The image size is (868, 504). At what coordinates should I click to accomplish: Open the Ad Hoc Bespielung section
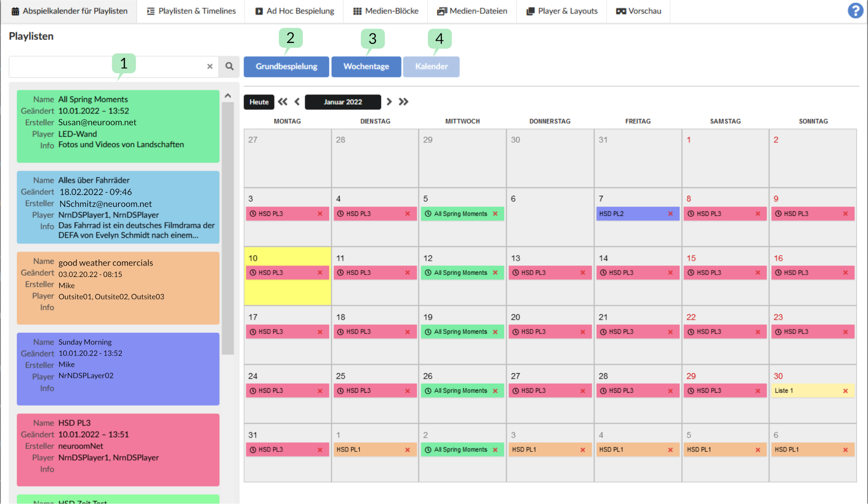(x=294, y=11)
